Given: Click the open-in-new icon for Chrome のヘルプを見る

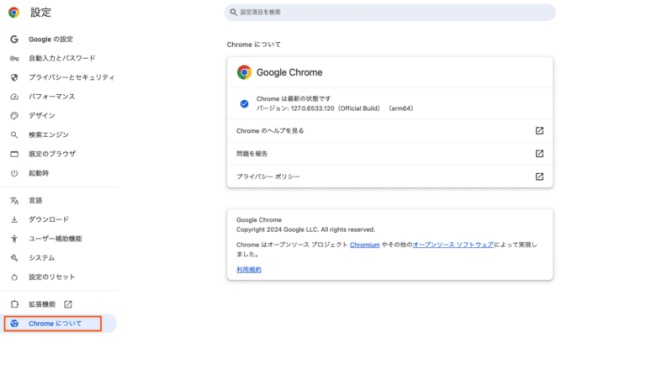Looking at the screenshot, I should tap(539, 131).
